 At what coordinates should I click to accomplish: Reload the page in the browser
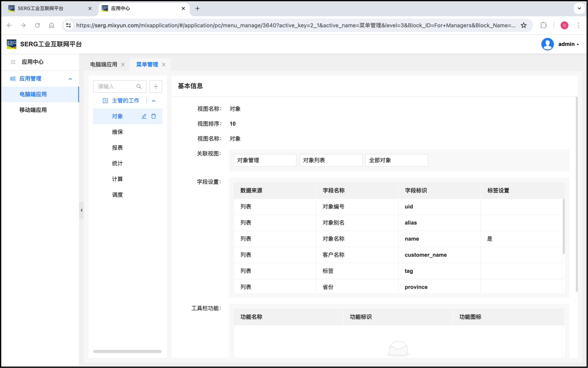(38, 26)
